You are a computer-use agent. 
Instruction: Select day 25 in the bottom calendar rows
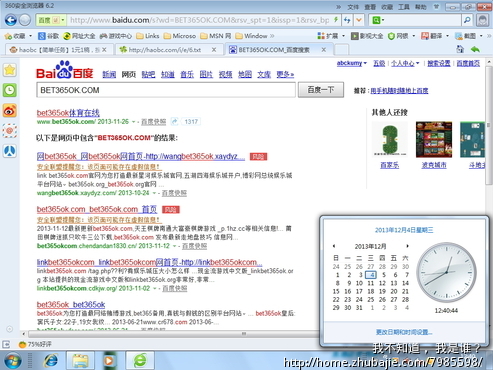pyautogui.click(x=370, y=299)
